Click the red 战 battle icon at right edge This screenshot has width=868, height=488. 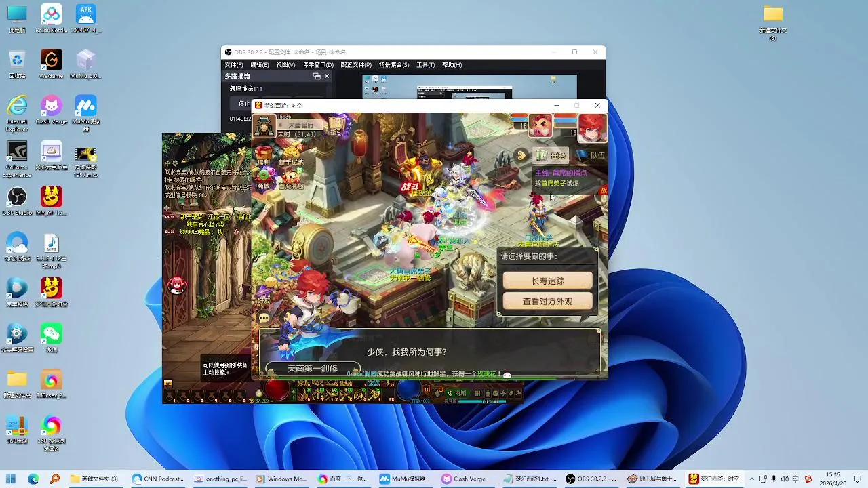(x=603, y=191)
